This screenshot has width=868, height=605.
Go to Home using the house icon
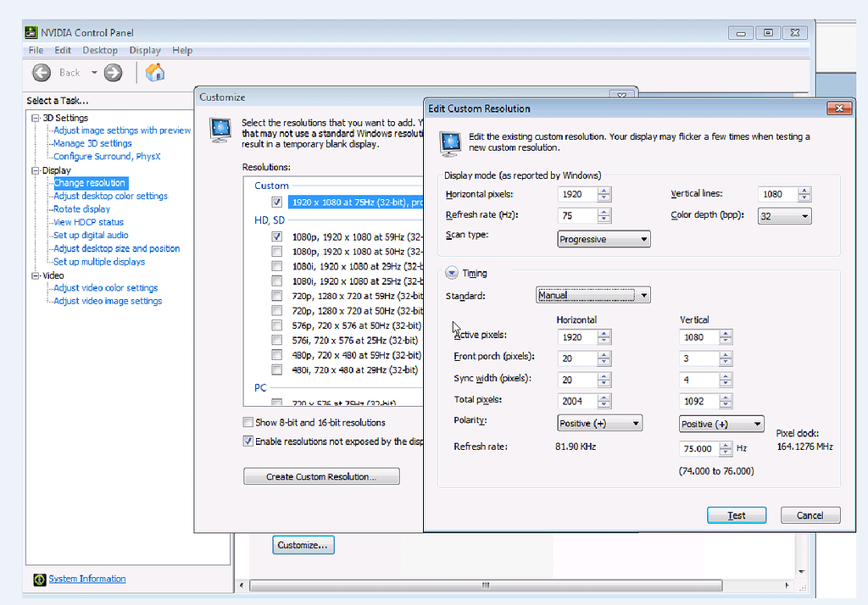(155, 73)
